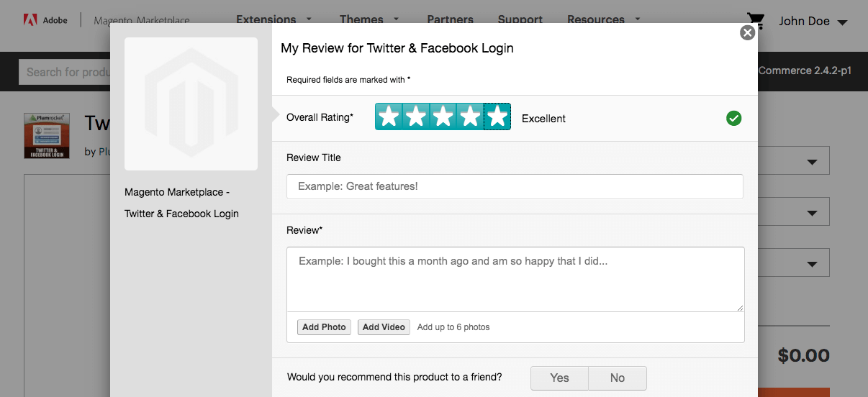Open the John Doe account dropdown
868x397 pixels.
click(x=813, y=22)
